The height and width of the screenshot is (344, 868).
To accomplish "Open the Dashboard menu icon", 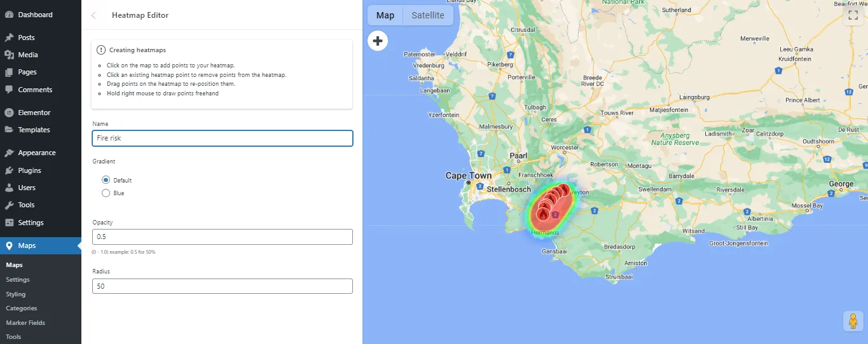I will click(x=9, y=15).
